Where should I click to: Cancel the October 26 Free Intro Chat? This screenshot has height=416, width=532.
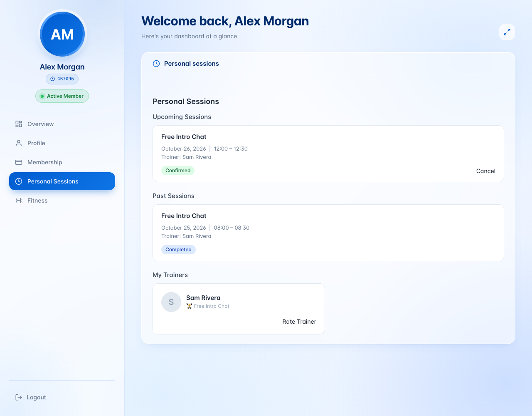(x=485, y=171)
